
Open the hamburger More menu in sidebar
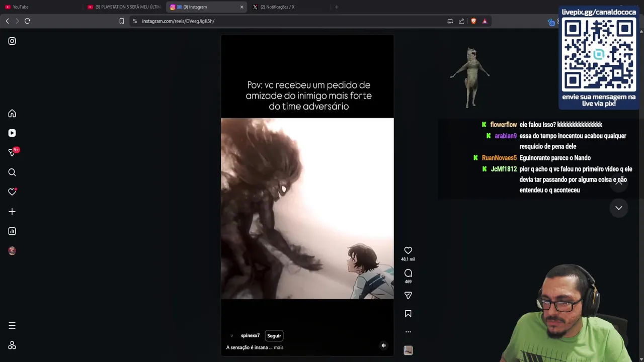pyautogui.click(x=12, y=326)
